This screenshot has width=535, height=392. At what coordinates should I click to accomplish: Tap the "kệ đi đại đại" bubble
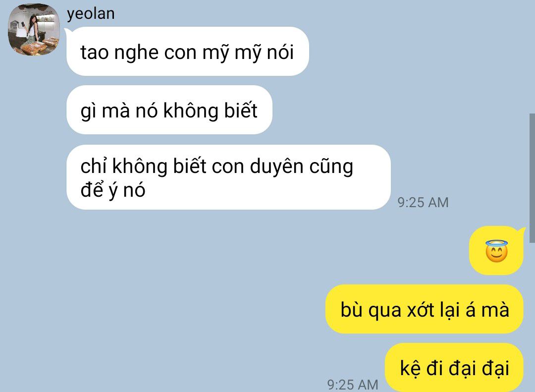(454, 368)
